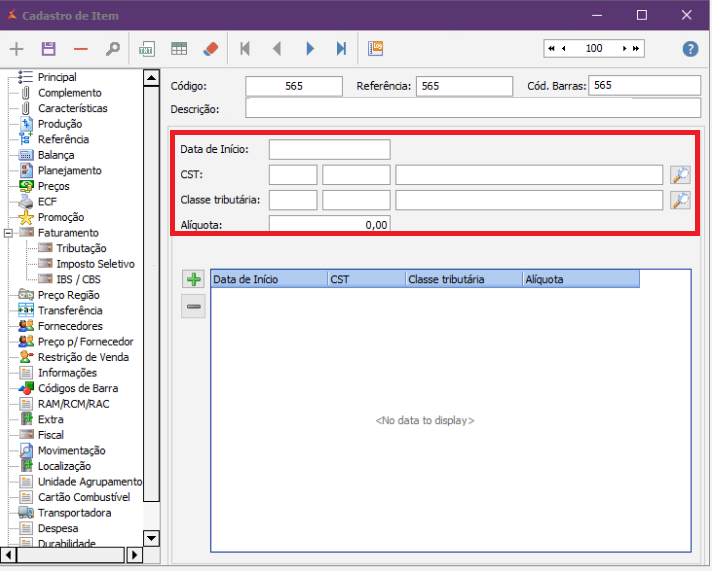Delete record using the red minus toolbar icon
712x571 pixels.
tap(81, 49)
